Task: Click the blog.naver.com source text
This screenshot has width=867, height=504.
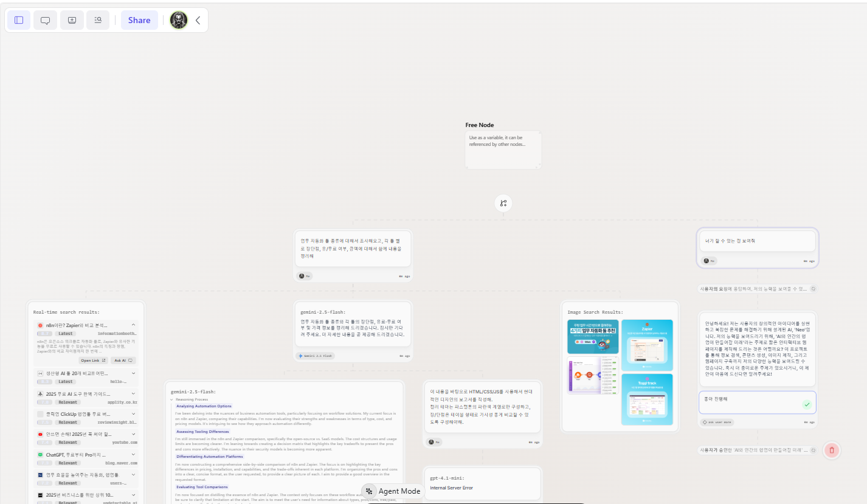Action: (121, 463)
